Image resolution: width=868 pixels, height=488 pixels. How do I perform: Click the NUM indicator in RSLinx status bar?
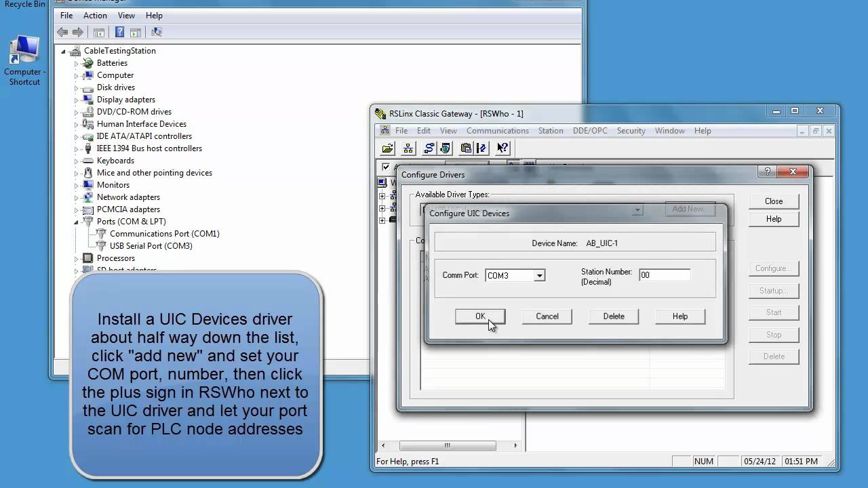click(704, 461)
